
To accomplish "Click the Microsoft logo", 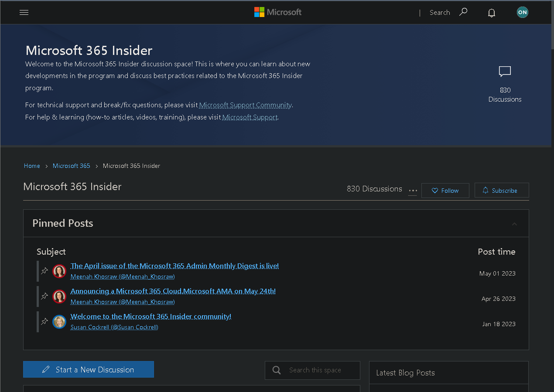I will click(x=278, y=12).
